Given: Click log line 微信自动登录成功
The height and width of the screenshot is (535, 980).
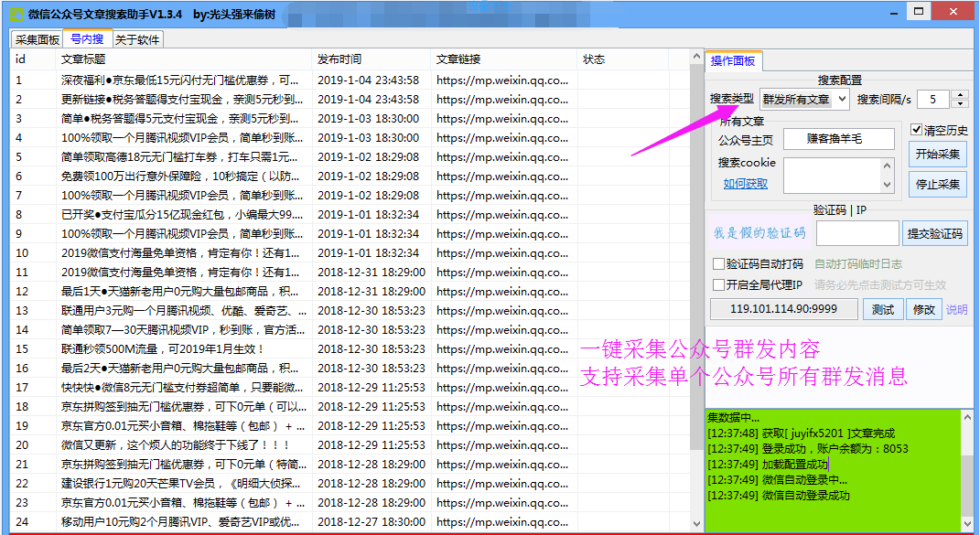Looking at the screenshot, I should pyautogui.click(x=779, y=496).
